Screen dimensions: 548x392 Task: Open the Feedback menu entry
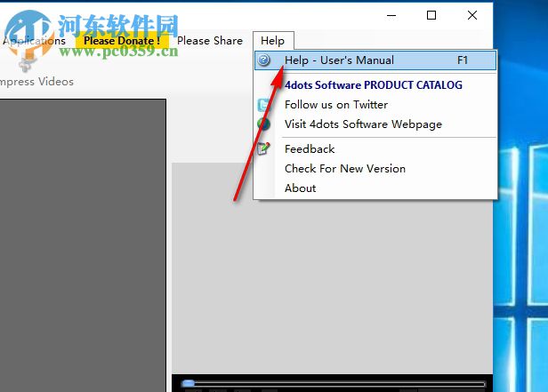coord(310,149)
